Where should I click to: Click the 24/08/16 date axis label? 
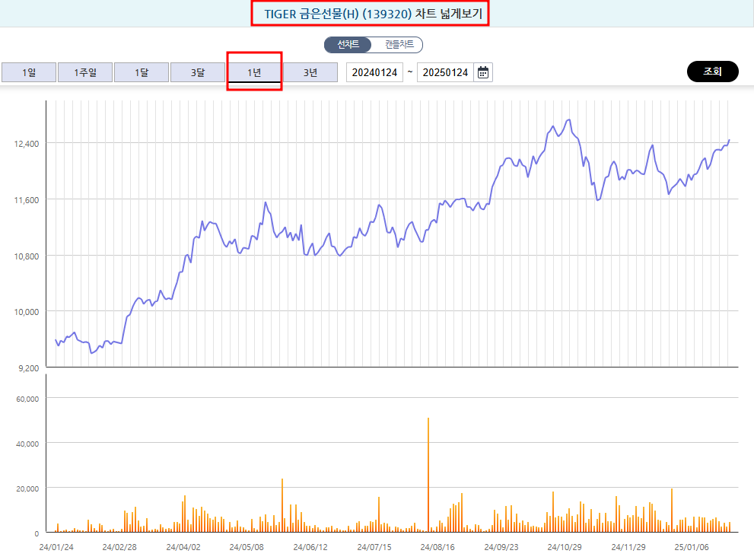tap(437, 547)
